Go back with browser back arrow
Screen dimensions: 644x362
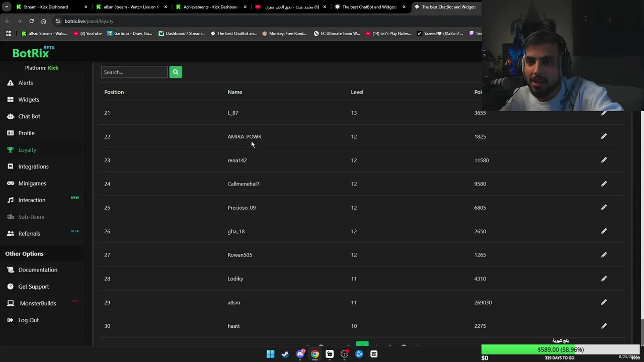tap(7, 21)
